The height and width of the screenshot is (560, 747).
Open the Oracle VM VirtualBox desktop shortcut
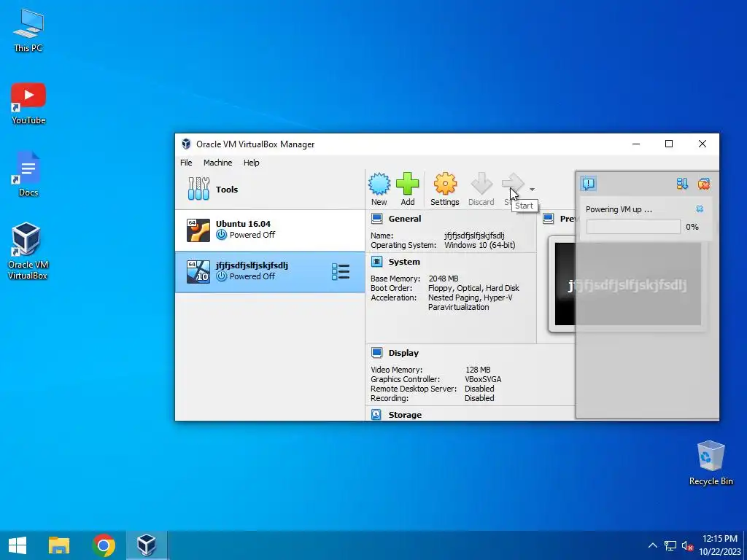point(27,251)
